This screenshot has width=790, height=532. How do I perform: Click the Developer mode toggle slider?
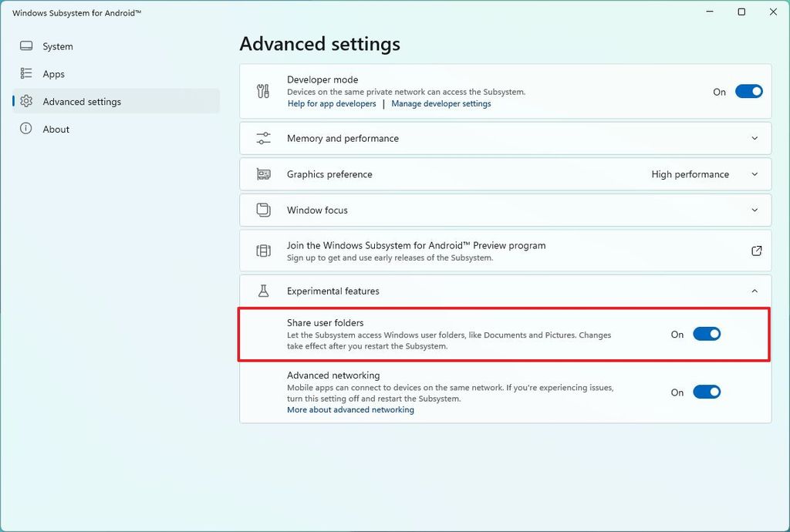[x=748, y=91]
